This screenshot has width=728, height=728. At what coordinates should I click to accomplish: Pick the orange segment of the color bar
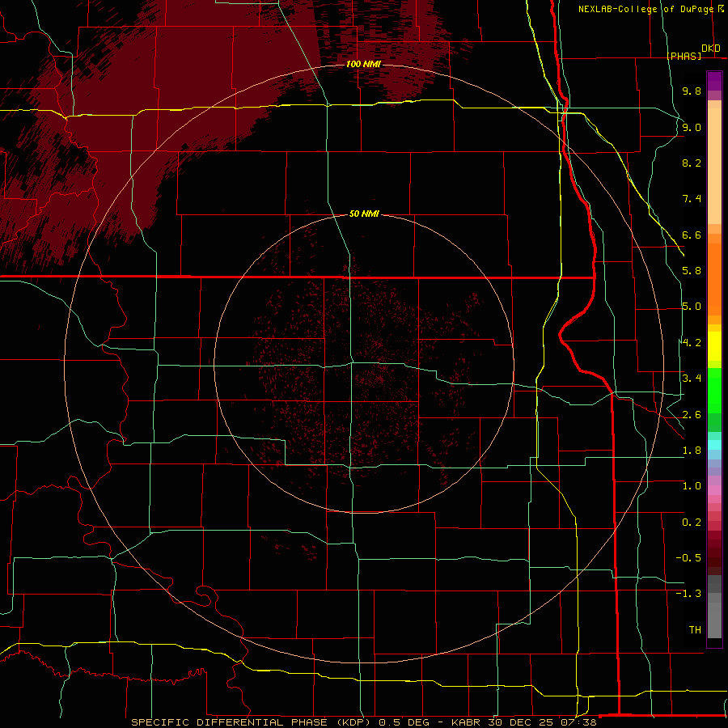714,278
